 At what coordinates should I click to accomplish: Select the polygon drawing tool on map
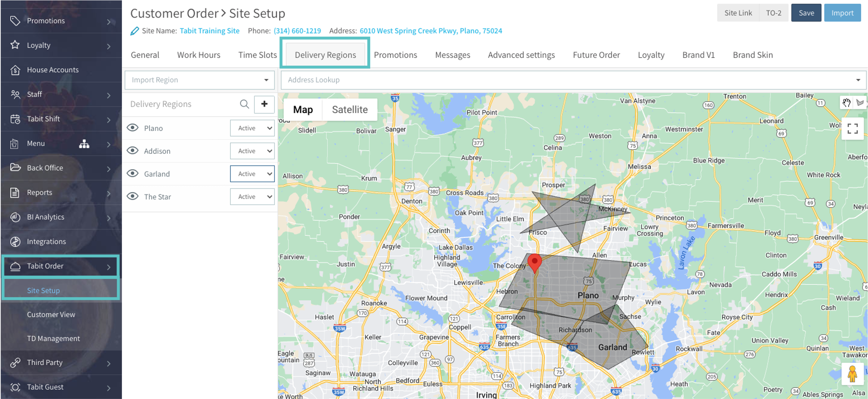coord(859,103)
